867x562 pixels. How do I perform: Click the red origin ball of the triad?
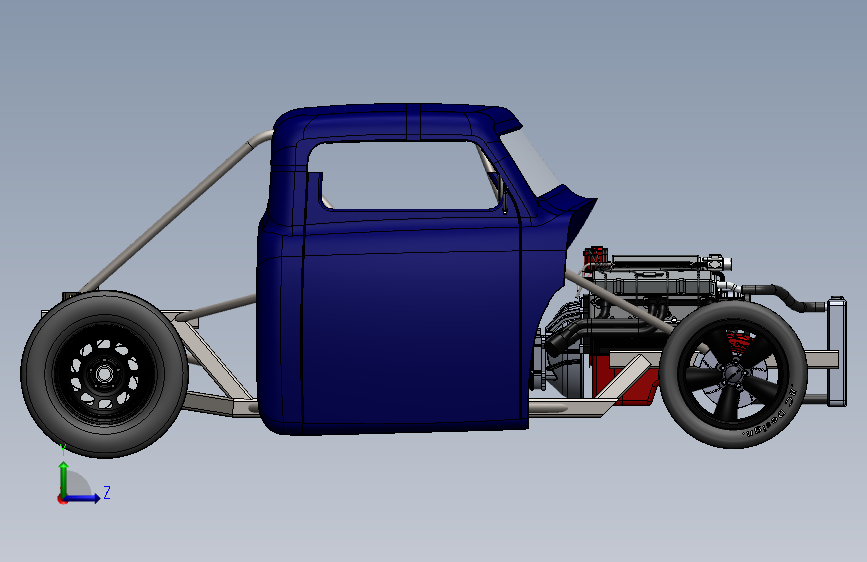coord(62,499)
